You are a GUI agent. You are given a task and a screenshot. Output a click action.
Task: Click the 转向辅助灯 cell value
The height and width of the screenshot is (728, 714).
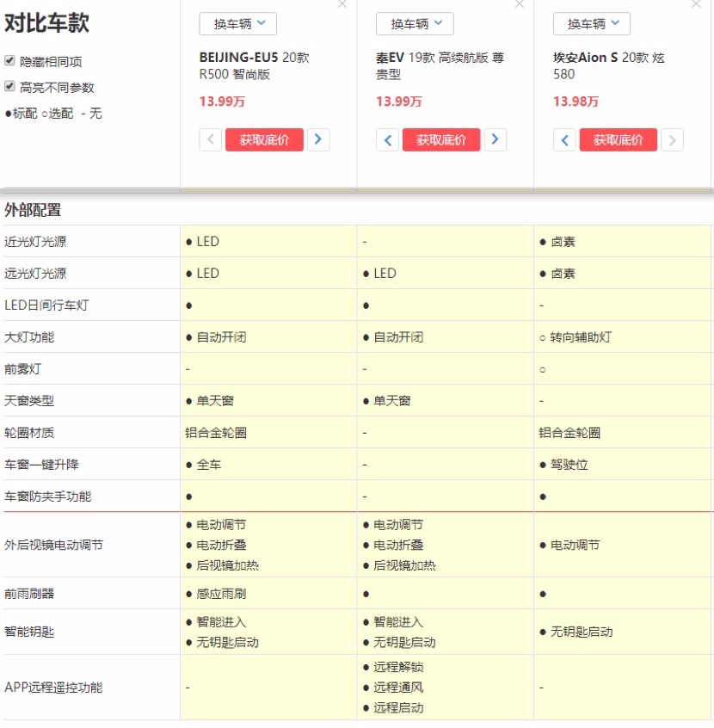581,337
